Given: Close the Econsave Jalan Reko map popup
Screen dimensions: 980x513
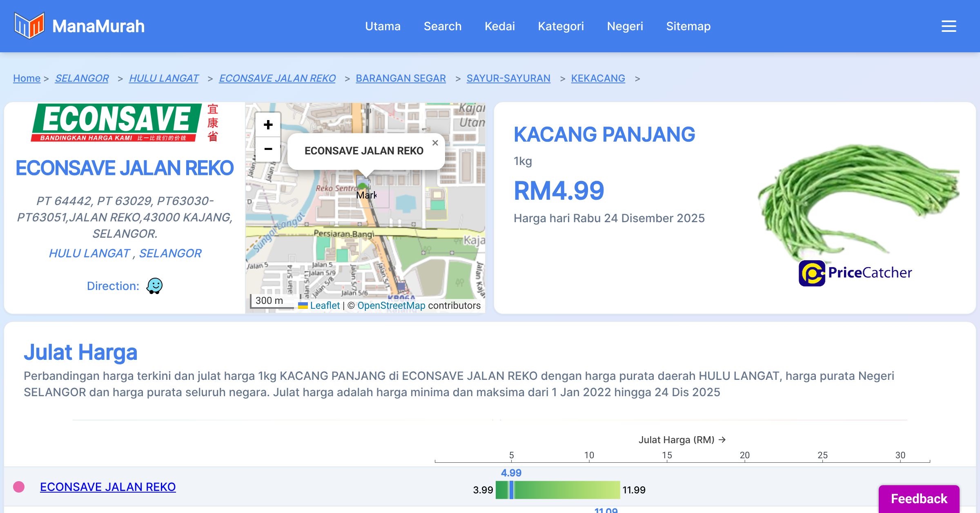Looking at the screenshot, I should [x=435, y=143].
